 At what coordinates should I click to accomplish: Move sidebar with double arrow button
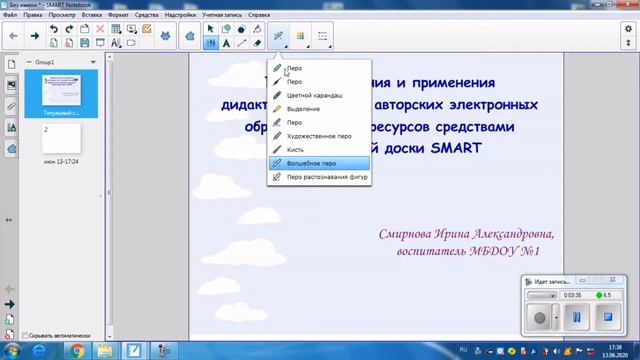tap(9, 220)
